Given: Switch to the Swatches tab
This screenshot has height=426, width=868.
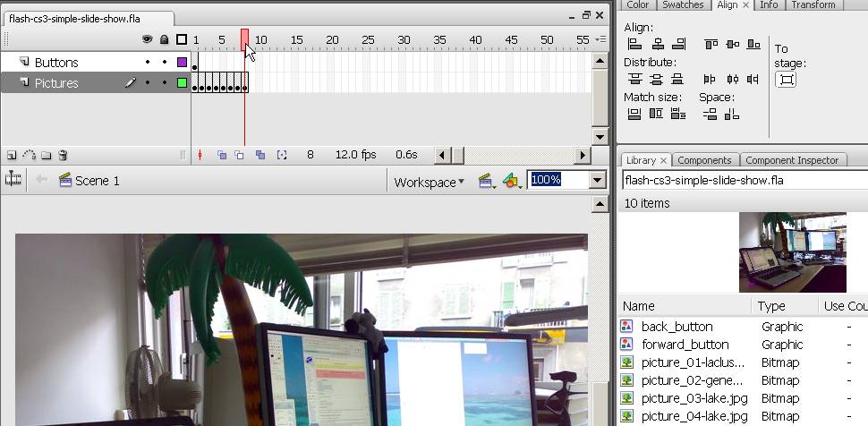Looking at the screenshot, I should click(683, 4).
